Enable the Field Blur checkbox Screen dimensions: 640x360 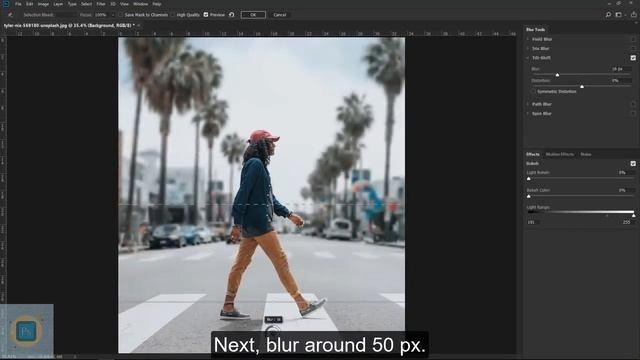point(633,39)
